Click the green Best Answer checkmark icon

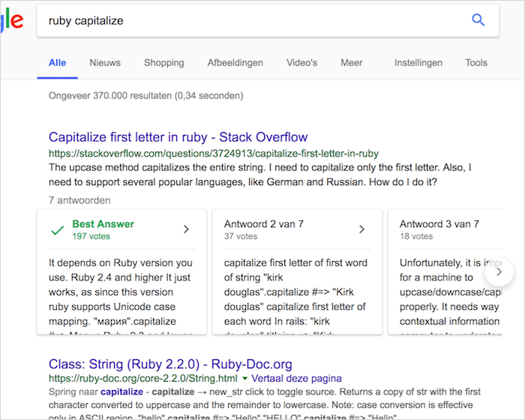point(57,230)
